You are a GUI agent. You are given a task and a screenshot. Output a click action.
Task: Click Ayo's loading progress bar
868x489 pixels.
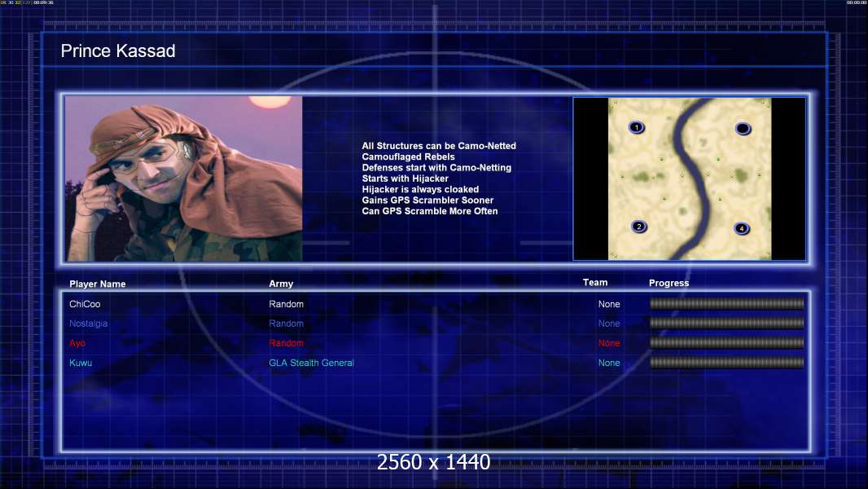point(726,343)
